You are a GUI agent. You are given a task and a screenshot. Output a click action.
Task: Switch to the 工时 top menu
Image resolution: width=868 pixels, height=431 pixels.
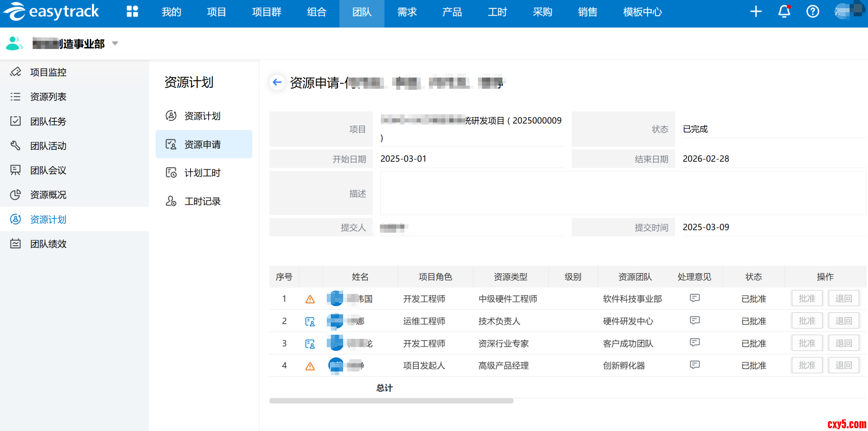click(497, 12)
